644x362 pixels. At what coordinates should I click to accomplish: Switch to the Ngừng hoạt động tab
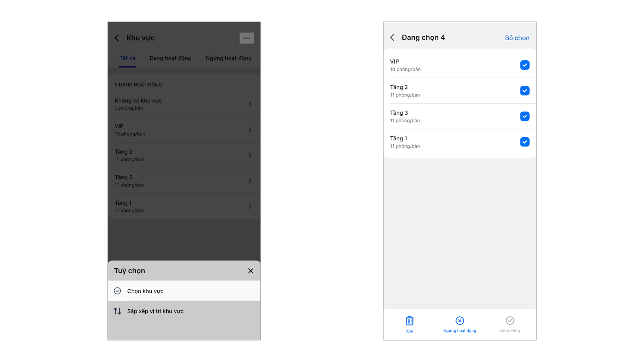click(x=229, y=58)
